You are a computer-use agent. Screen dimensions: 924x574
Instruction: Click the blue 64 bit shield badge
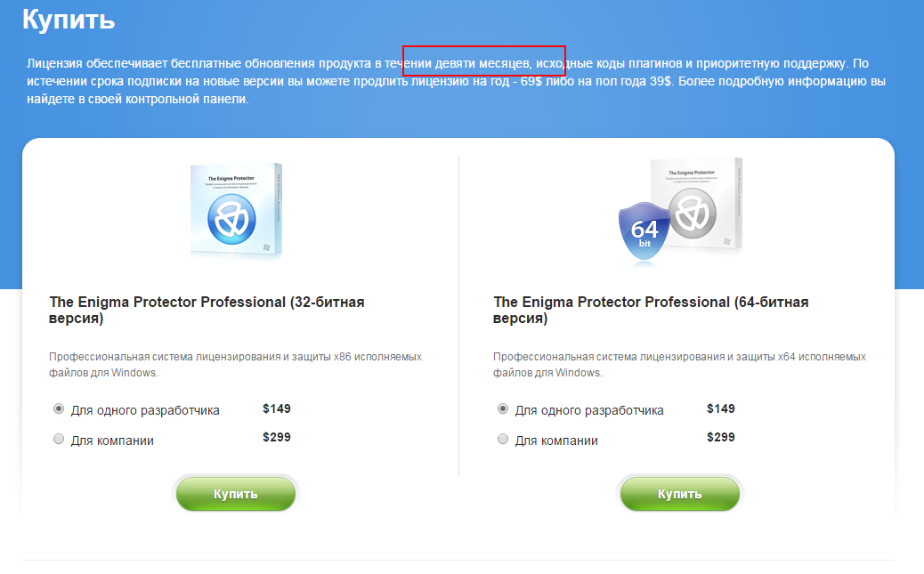pyautogui.click(x=644, y=231)
